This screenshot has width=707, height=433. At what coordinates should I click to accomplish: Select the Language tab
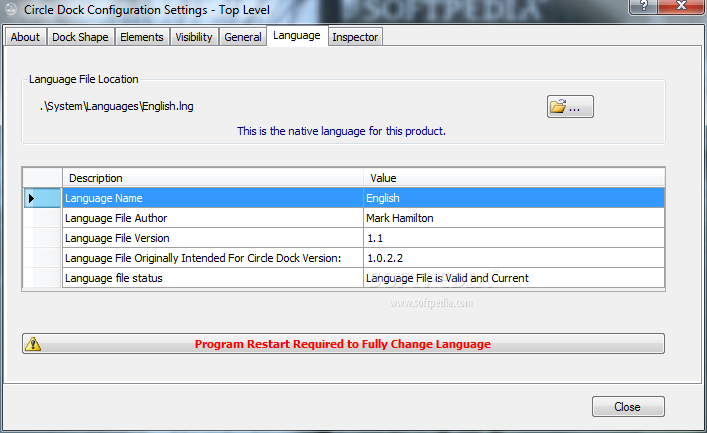point(297,36)
